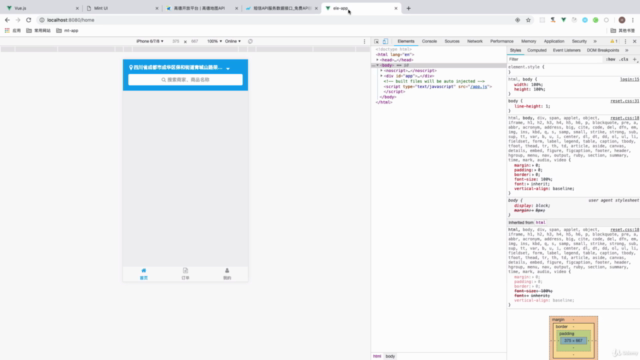640x360 pixels.
Task: Open device toolbar more options
Action: (364, 41)
